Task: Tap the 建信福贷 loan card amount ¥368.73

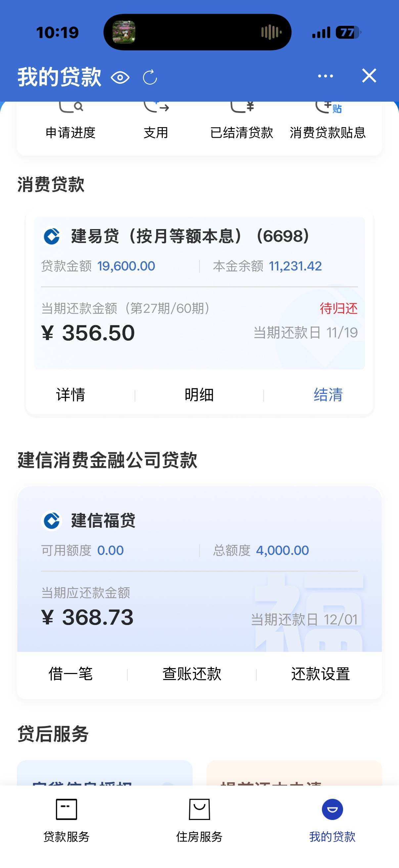Action: tap(88, 617)
